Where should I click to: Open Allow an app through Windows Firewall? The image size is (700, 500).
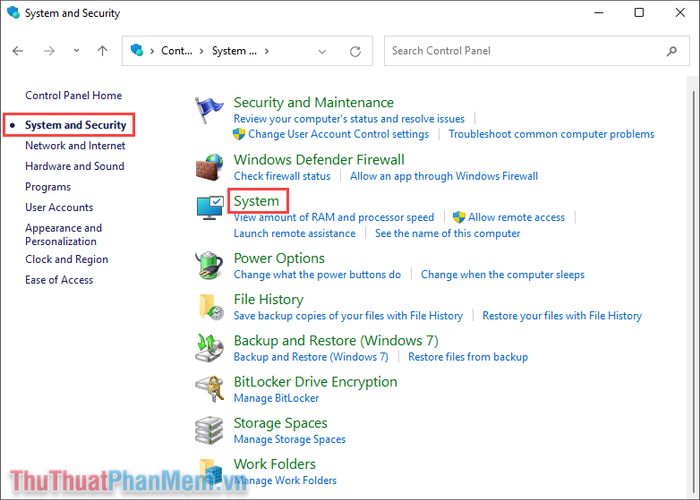point(444,176)
